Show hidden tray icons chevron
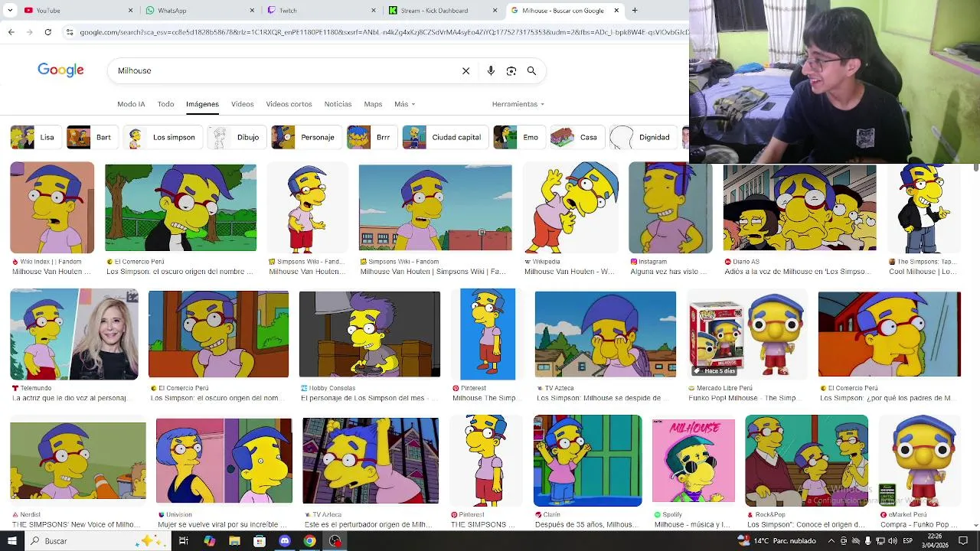 click(x=831, y=541)
